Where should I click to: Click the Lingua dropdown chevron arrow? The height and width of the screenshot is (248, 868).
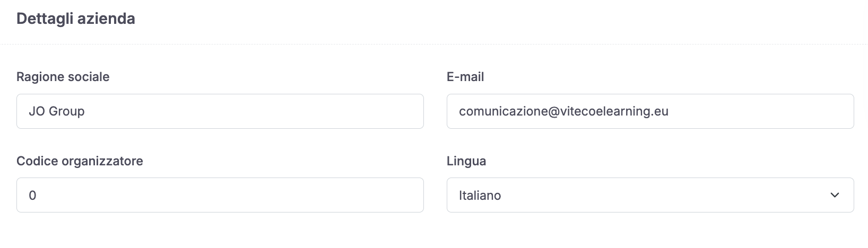835,195
